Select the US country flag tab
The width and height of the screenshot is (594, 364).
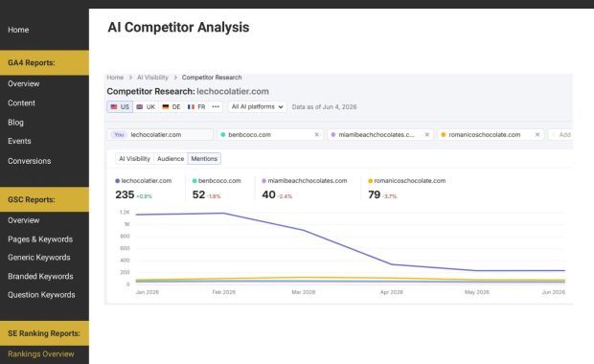click(x=120, y=107)
